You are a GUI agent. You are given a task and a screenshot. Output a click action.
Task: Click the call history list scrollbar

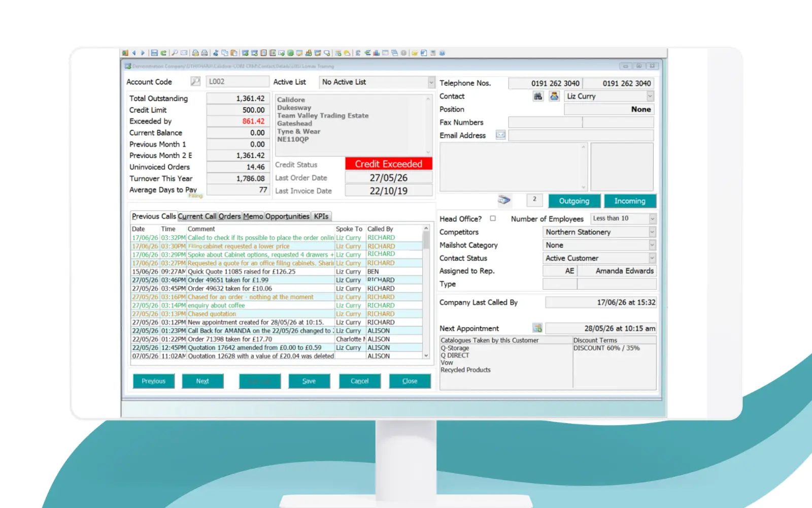pyautogui.click(x=426, y=292)
